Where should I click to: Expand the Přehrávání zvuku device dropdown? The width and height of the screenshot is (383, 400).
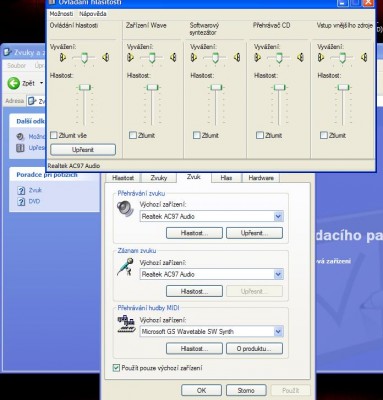[278, 216]
